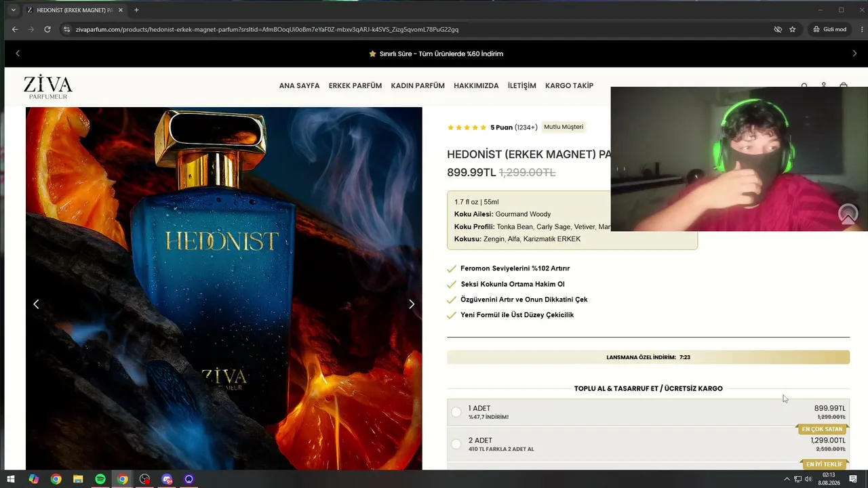The width and height of the screenshot is (868, 488).
Task: Show next product image
Action: point(412,304)
